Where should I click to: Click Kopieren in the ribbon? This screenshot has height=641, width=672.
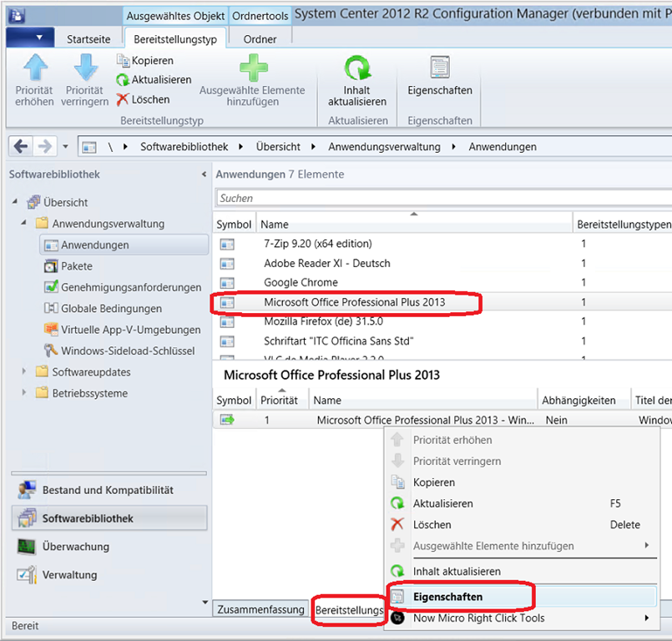click(x=145, y=60)
